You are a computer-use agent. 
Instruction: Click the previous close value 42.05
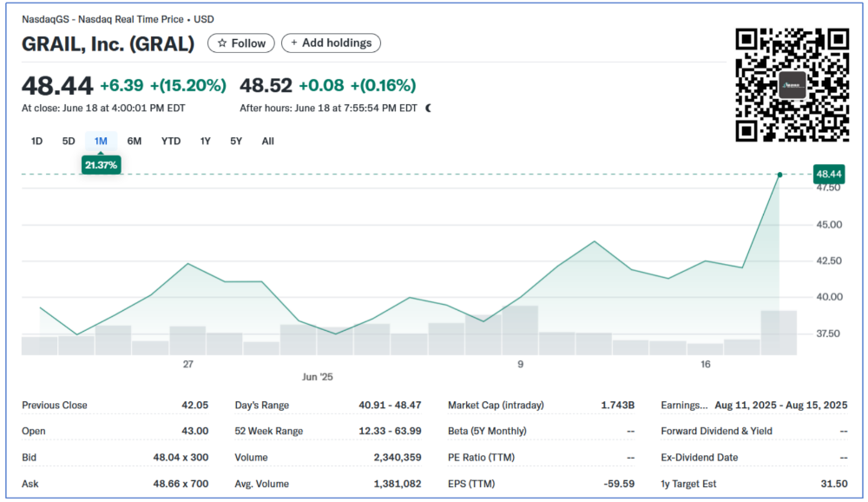pos(194,405)
